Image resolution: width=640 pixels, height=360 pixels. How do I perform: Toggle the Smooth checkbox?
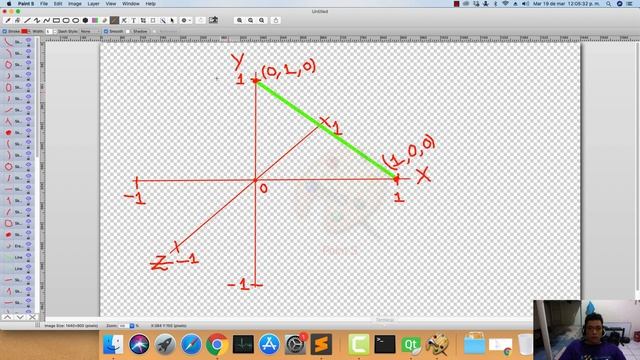coord(106,31)
